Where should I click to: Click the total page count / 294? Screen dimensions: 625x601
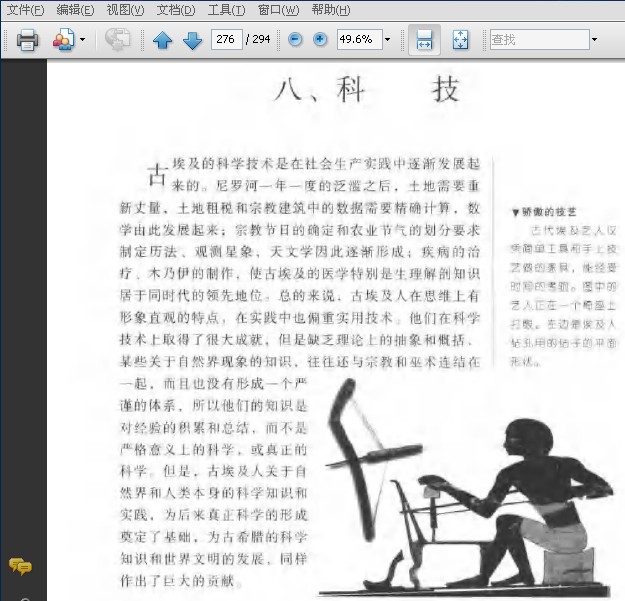[x=258, y=39]
